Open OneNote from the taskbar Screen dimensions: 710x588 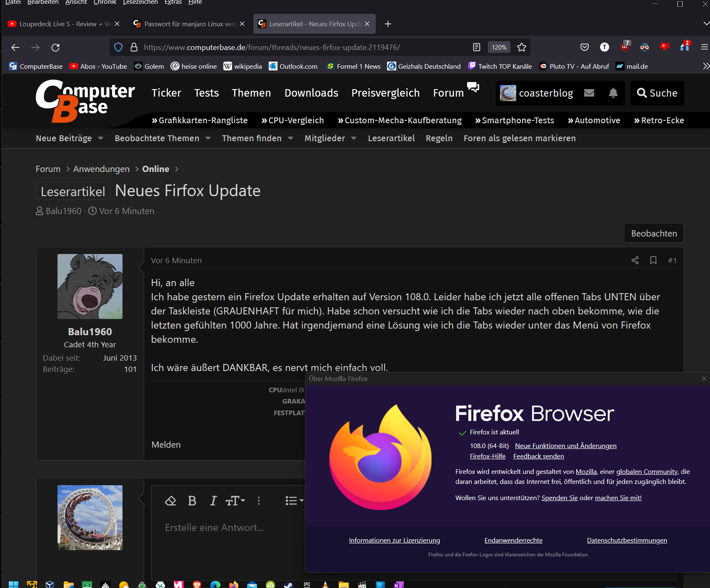click(398, 585)
